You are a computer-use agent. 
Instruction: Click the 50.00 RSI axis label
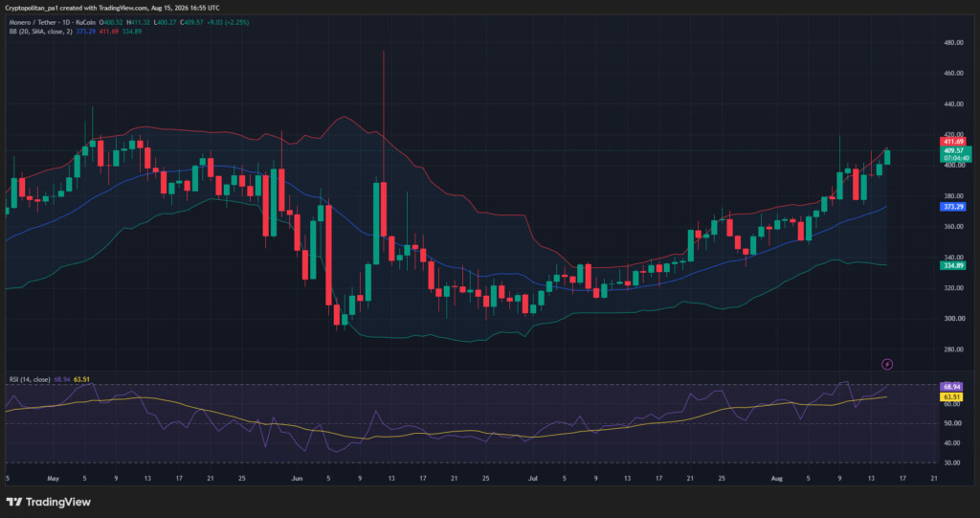coord(952,423)
